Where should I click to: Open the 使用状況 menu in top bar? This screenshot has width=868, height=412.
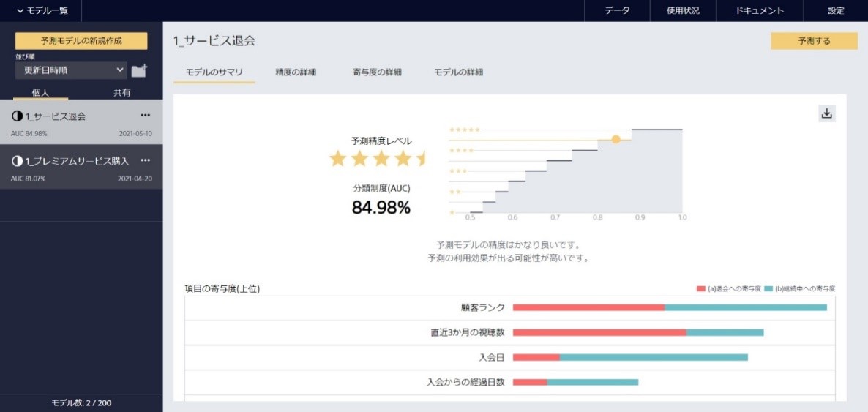682,10
